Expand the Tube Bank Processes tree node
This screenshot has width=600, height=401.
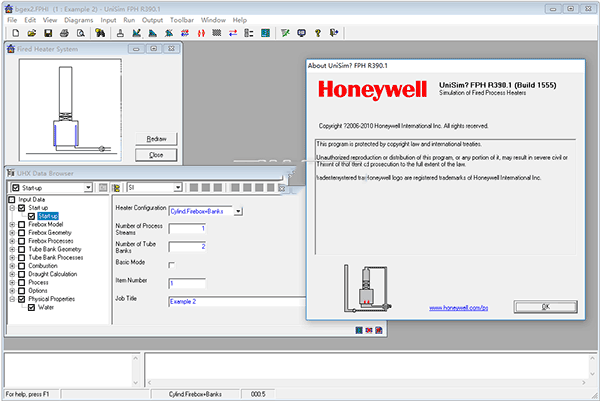tap(12, 258)
